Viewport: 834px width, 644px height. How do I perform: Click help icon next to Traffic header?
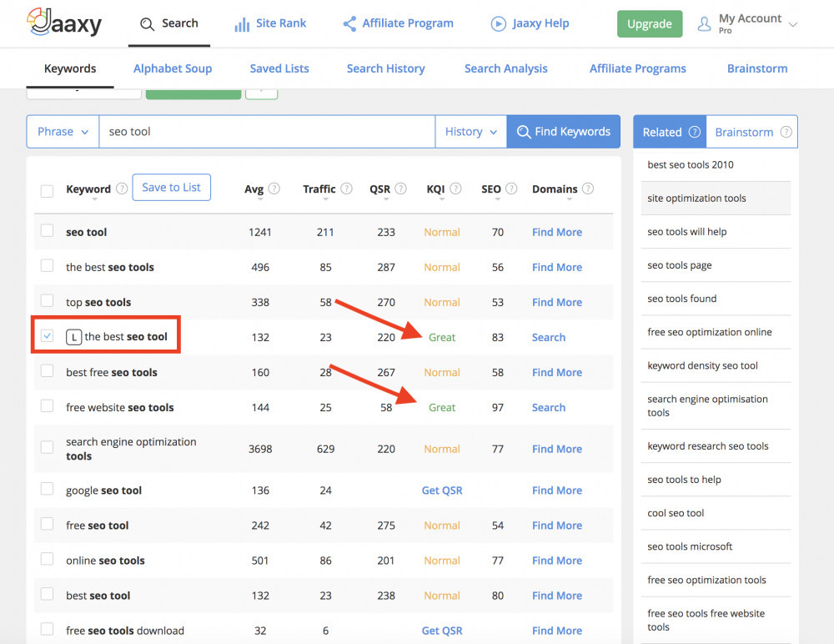(346, 189)
